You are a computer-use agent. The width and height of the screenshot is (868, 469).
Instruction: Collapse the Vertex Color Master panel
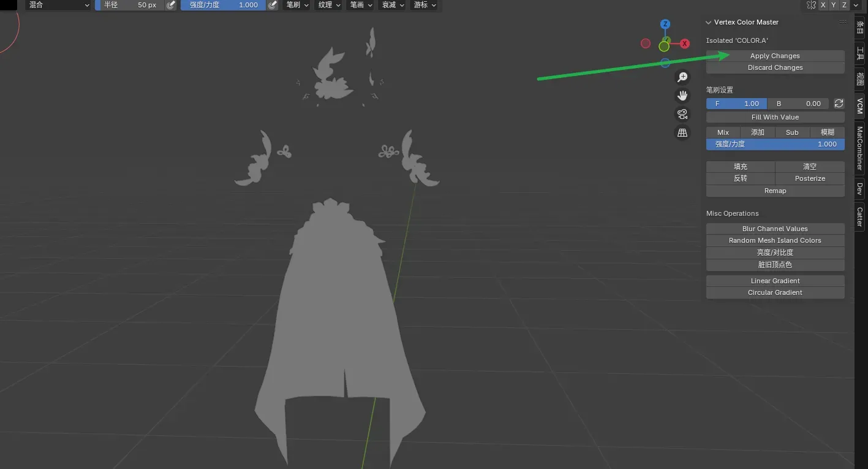tap(709, 22)
